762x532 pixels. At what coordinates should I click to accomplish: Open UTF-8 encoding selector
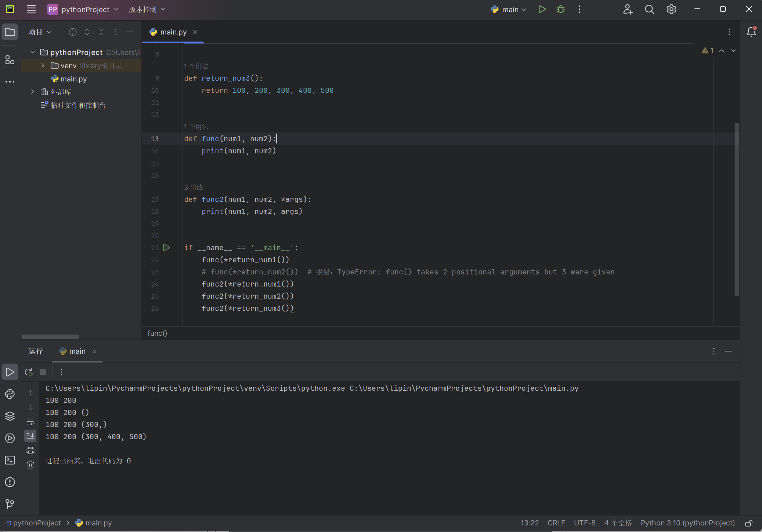(585, 523)
